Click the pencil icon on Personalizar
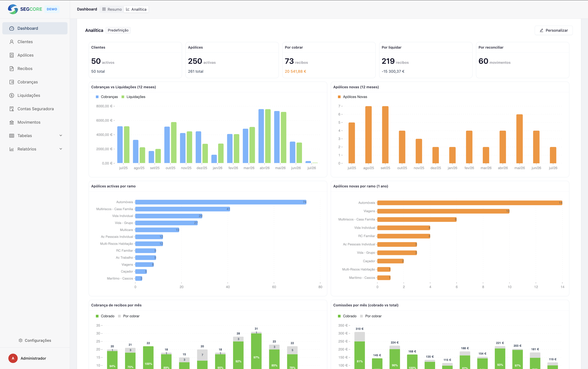This screenshot has width=588, height=369. pos(541,30)
